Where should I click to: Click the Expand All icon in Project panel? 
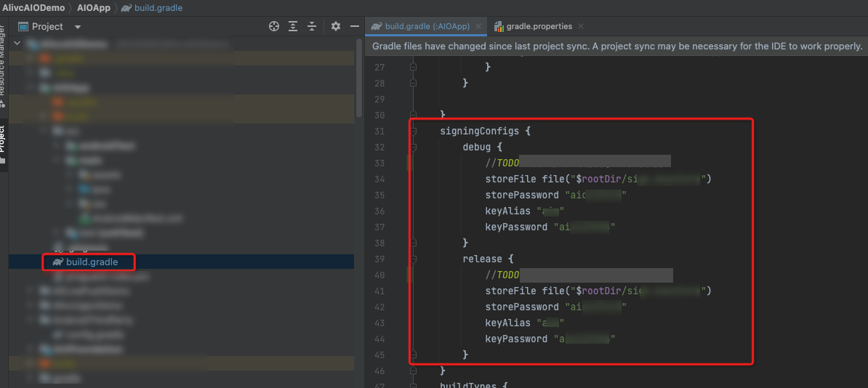click(x=293, y=26)
